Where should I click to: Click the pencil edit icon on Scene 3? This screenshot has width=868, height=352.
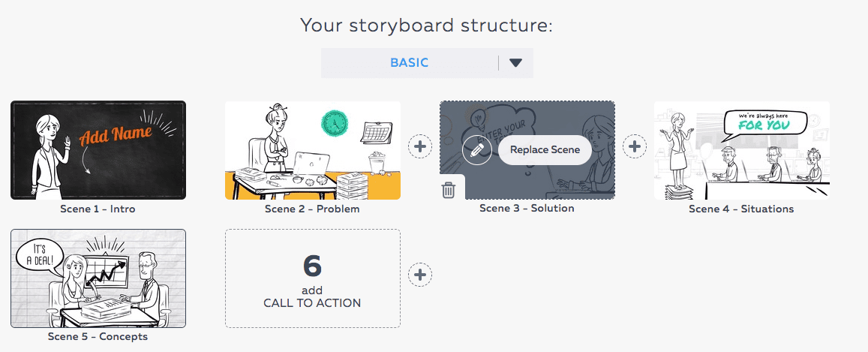tap(476, 149)
